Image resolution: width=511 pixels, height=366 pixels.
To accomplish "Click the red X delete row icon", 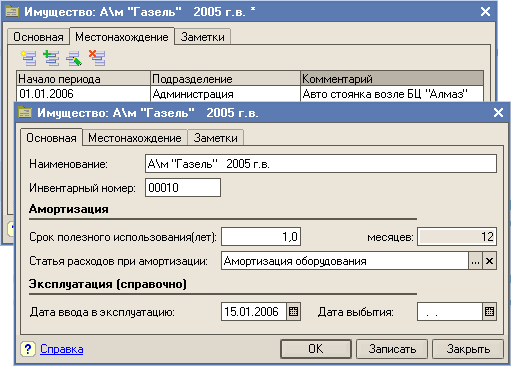I will (x=97, y=58).
